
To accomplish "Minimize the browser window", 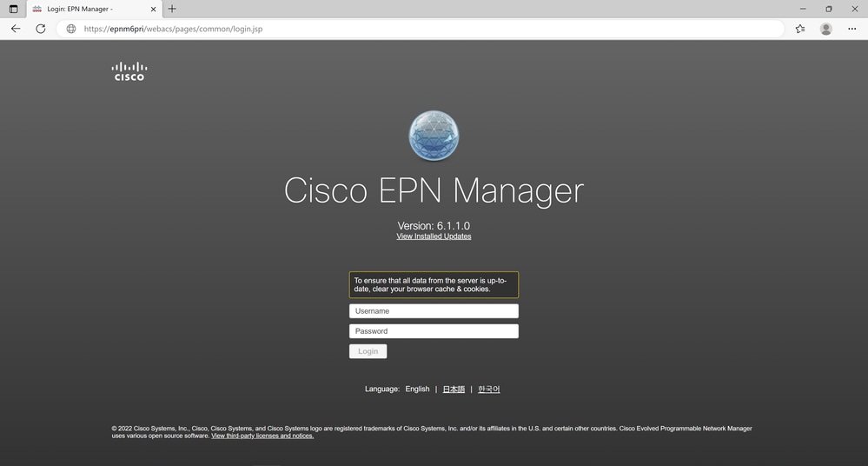I will [x=803, y=9].
